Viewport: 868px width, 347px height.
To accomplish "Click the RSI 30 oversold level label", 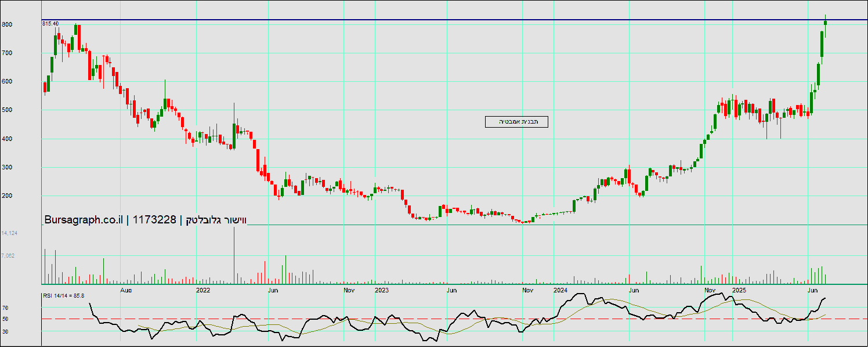I will point(6,331).
